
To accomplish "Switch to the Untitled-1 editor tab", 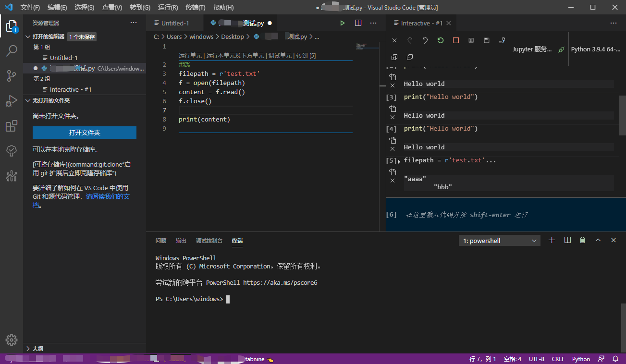I will [x=175, y=23].
